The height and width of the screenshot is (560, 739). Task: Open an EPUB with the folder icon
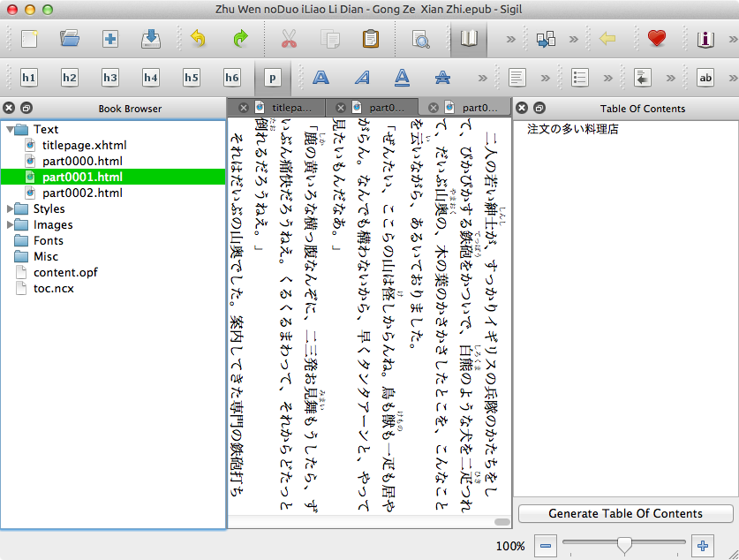point(70,39)
